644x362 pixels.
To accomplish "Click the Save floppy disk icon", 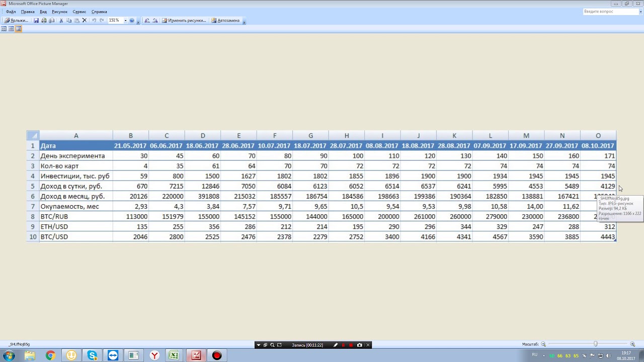I will point(36,21).
